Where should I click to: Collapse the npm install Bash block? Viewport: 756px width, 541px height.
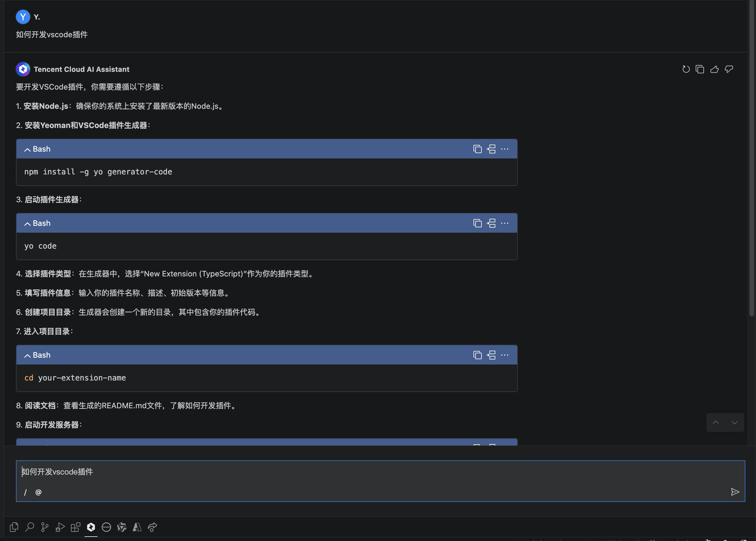pos(27,150)
